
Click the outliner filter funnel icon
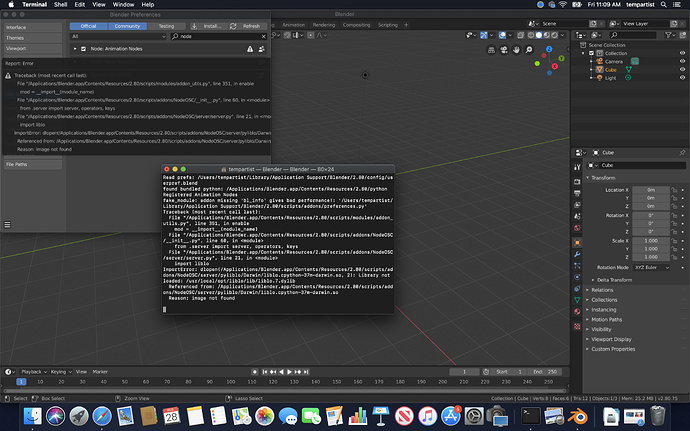tap(669, 35)
